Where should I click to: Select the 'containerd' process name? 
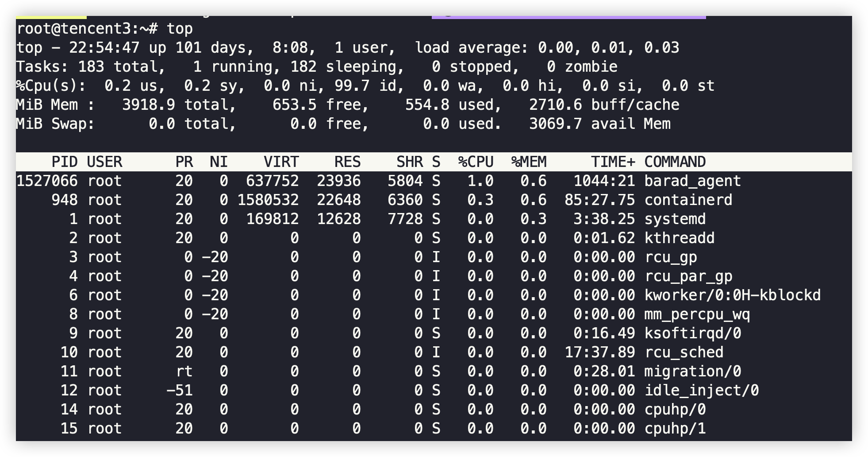point(688,200)
